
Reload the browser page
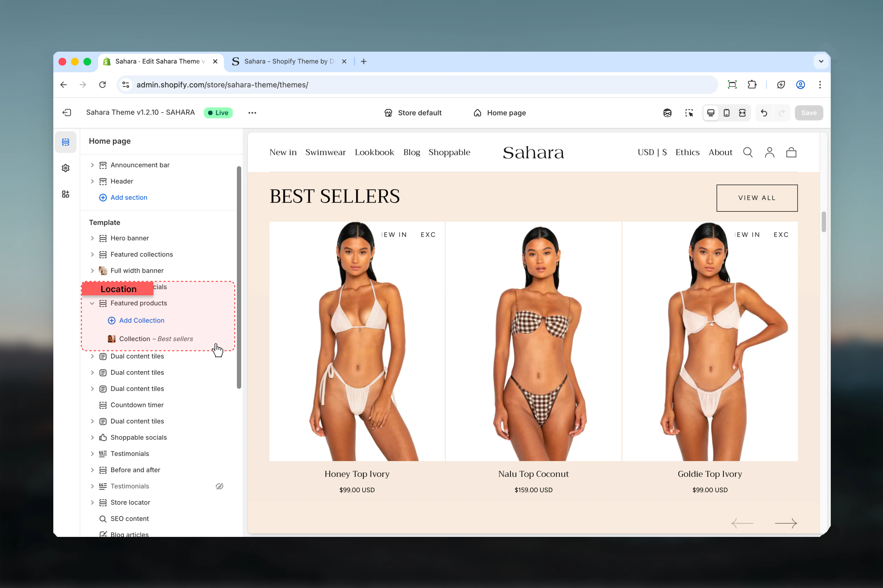click(103, 85)
